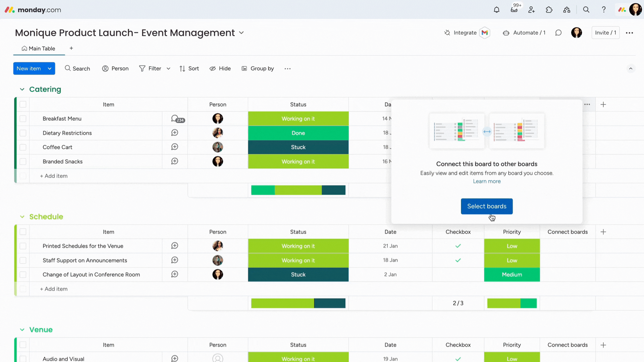Add a new board view with plus

coord(71,48)
